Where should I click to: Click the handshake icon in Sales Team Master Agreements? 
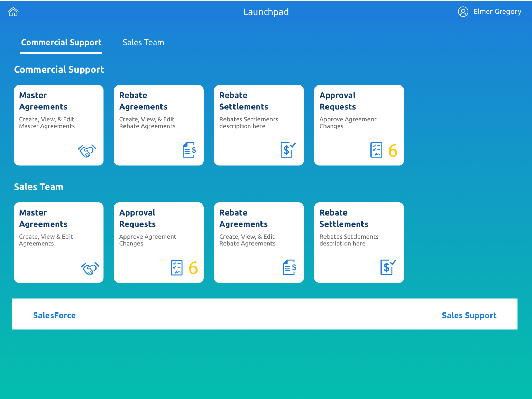pyautogui.click(x=90, y=269)
